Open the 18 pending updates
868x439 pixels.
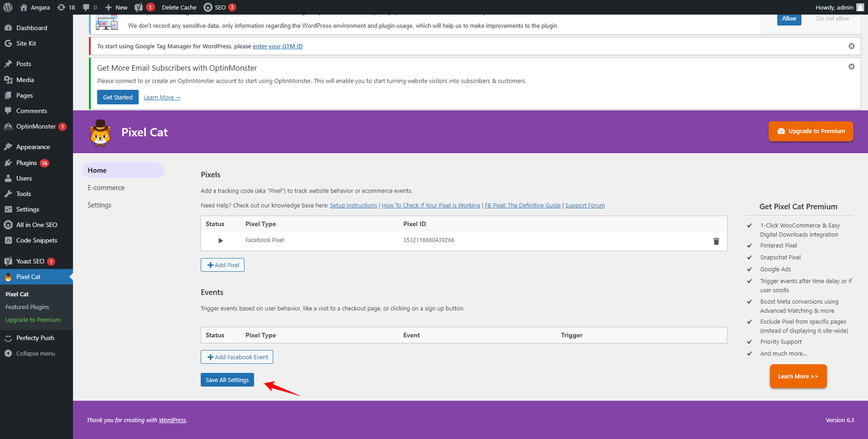point(66,7)
